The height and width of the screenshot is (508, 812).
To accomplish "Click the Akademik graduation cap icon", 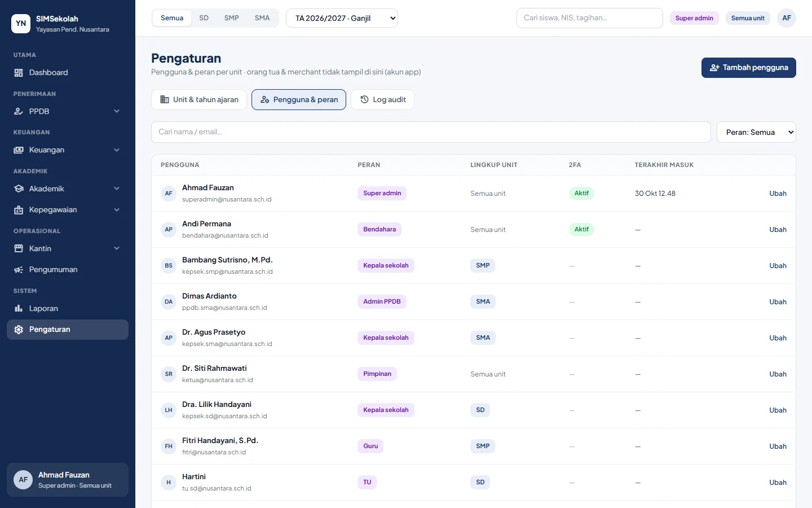I will point(19,189).
